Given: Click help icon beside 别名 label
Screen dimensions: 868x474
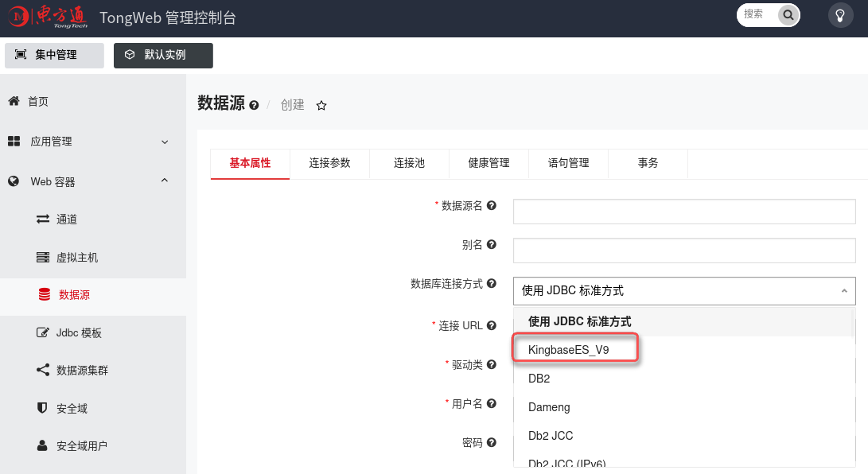Looking at the screenshot, I should [x=492, y=244].
